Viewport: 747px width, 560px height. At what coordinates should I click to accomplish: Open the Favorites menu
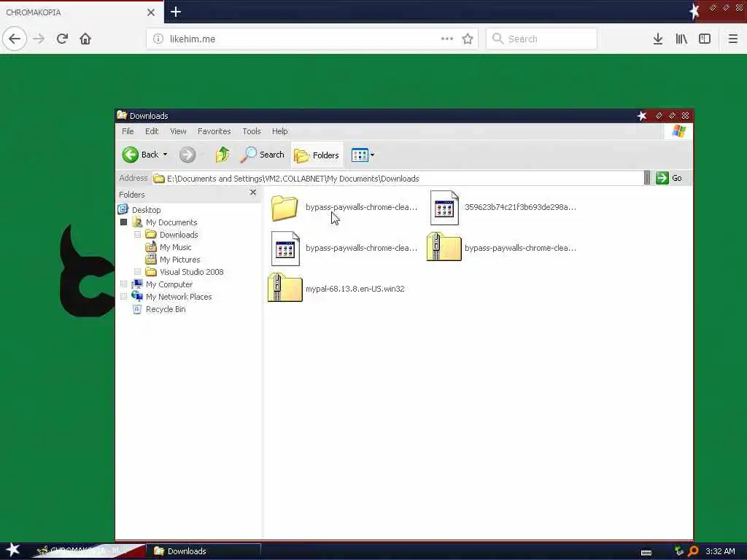click(x=214, y=131)
